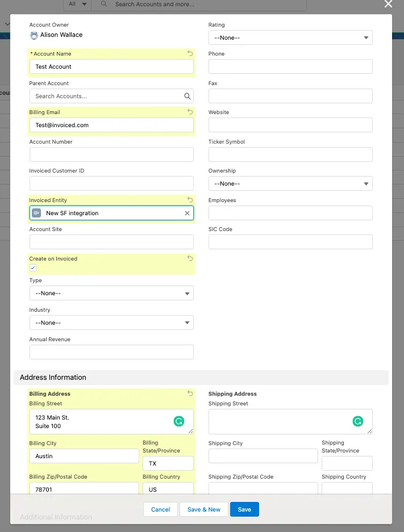Viewport: 404px width, 532px height.
Task: Click Shipping City input field
Action: [x=263, y=456]
